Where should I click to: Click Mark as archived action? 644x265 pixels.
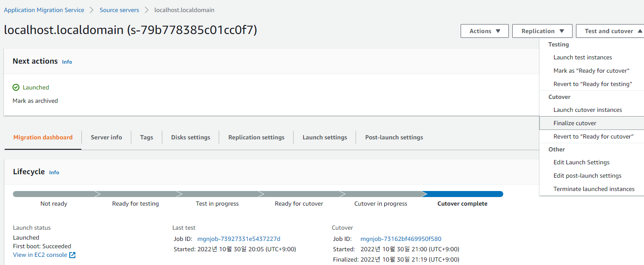(x=35, y=101)
